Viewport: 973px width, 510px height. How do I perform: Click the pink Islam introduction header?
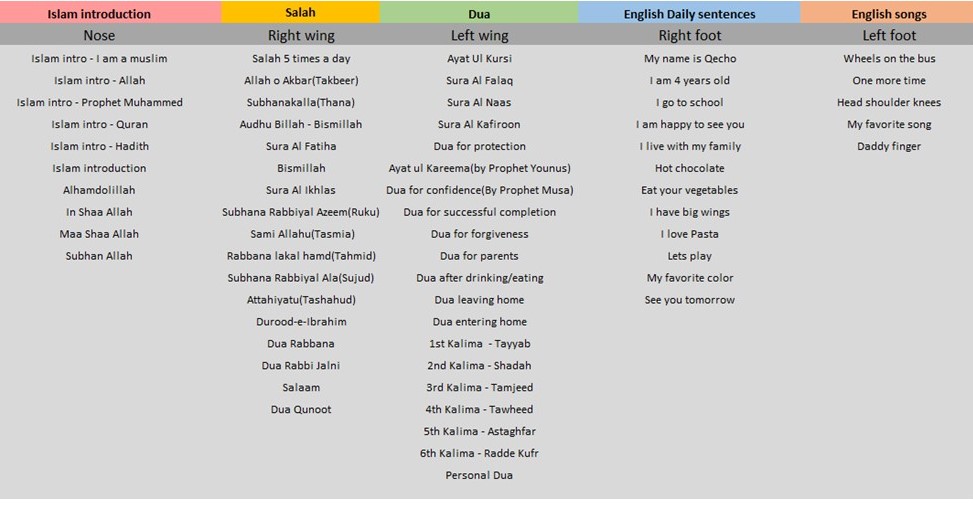(x=99, y=14)
